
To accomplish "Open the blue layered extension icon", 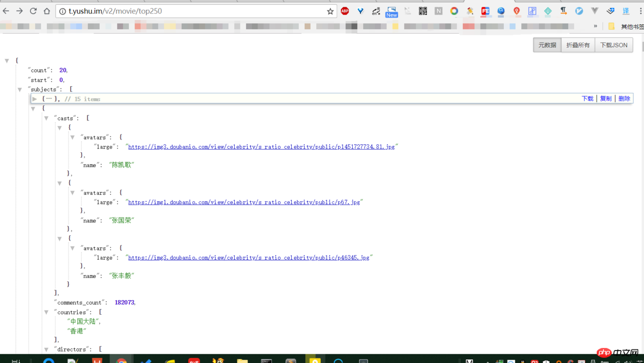I will [610, 11].
